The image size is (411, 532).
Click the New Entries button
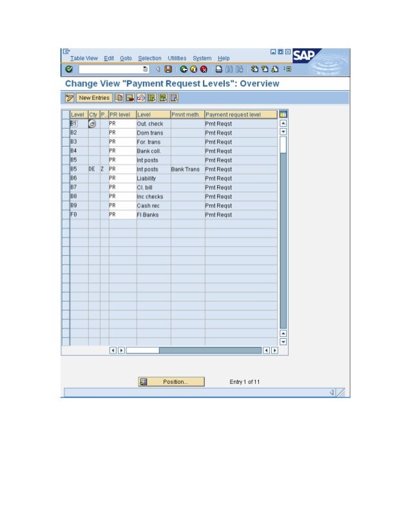click(94, 98)
